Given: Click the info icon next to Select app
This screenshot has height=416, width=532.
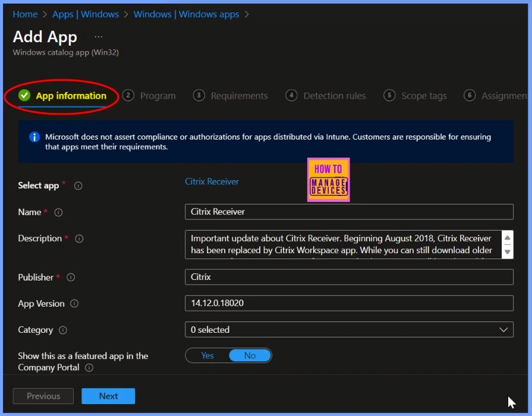Looking at the screenshot, I should click(78, 185).
